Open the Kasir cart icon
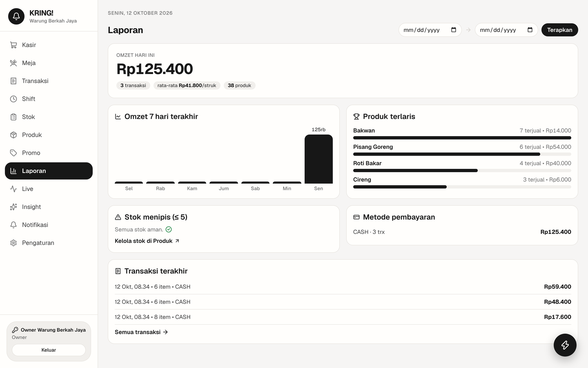 (13, 45)
